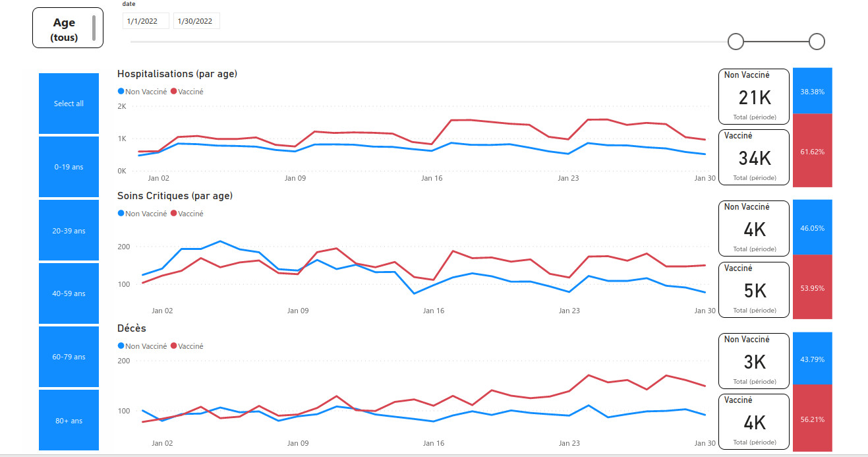Screen dimensions: 868x457
Task: Click the right handle of the date slider
Action: point(817,42)
